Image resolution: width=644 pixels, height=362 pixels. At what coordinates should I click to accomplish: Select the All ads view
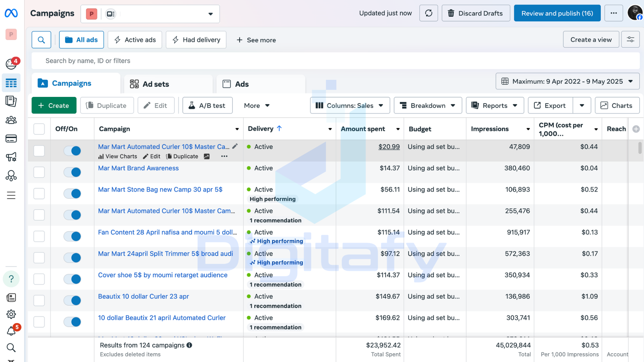(x=82, y=40)
